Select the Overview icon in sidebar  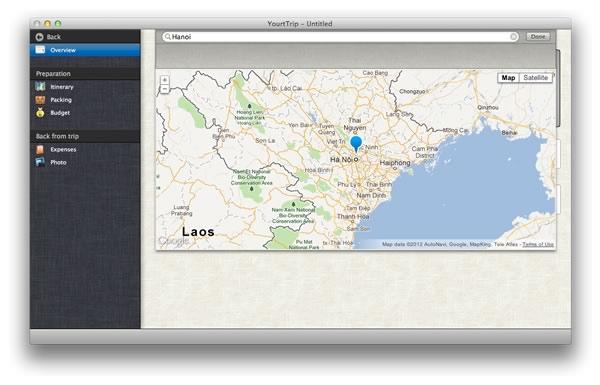(x=40, y=50)
